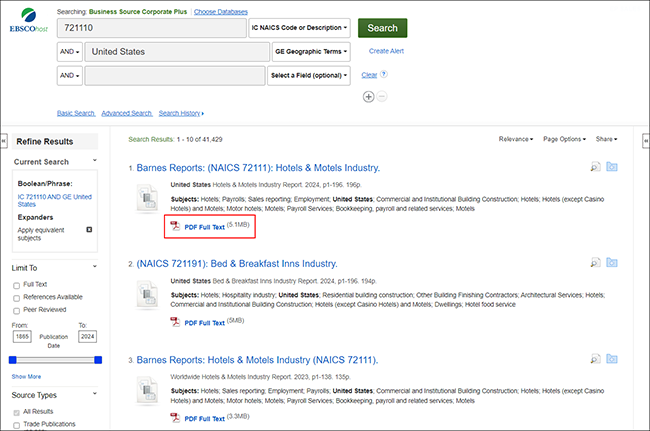Add Barnes Reports NAICS 72111 result to folder
Screen dimensions: 650x431
tap(612, 167)
